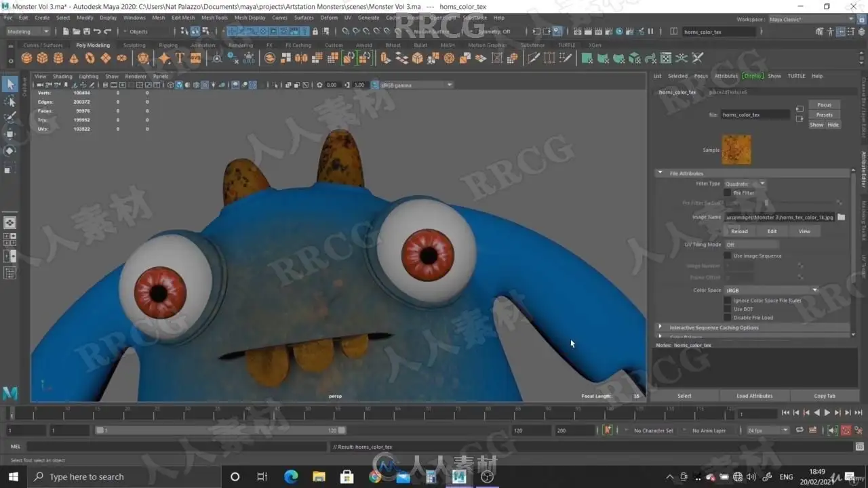
Task: Select the Lasso tool in toolbox
Action: tap(10, 101)
